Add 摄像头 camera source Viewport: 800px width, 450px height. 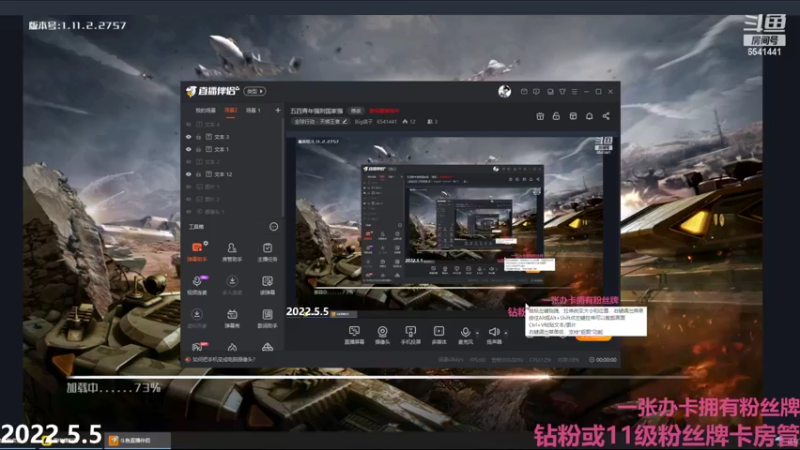[x=382, y=335]
